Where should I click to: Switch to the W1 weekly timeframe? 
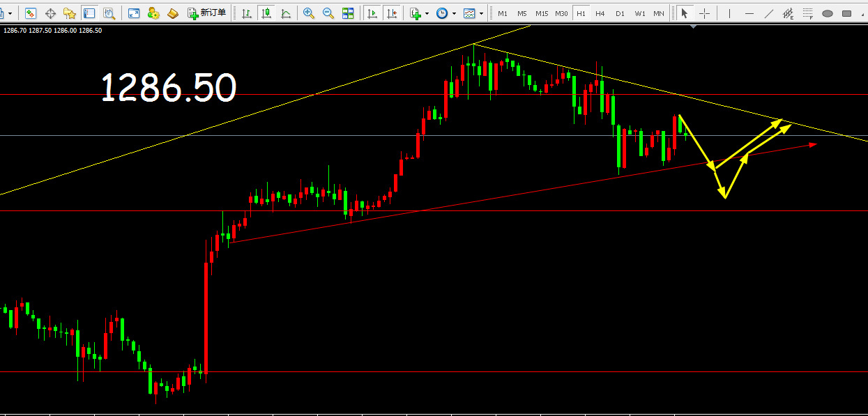[x=639, y=13]
